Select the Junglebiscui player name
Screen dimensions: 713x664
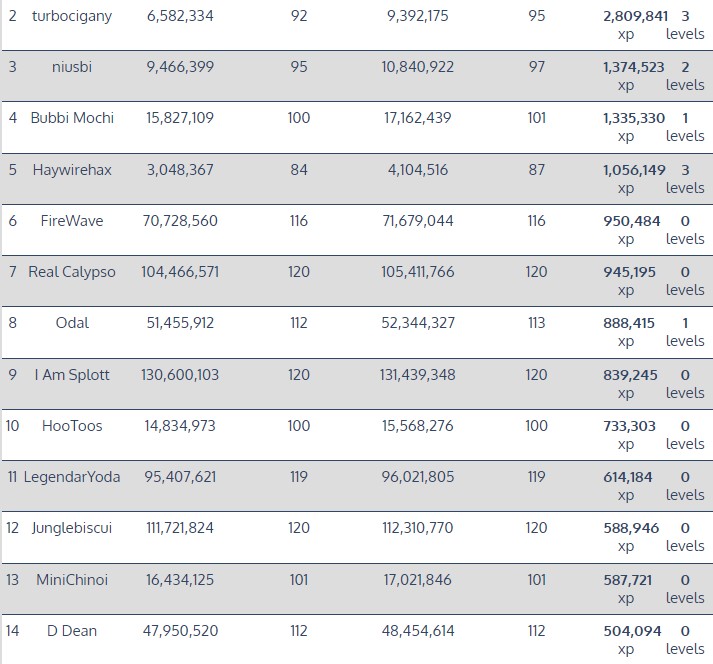point(72,528)
